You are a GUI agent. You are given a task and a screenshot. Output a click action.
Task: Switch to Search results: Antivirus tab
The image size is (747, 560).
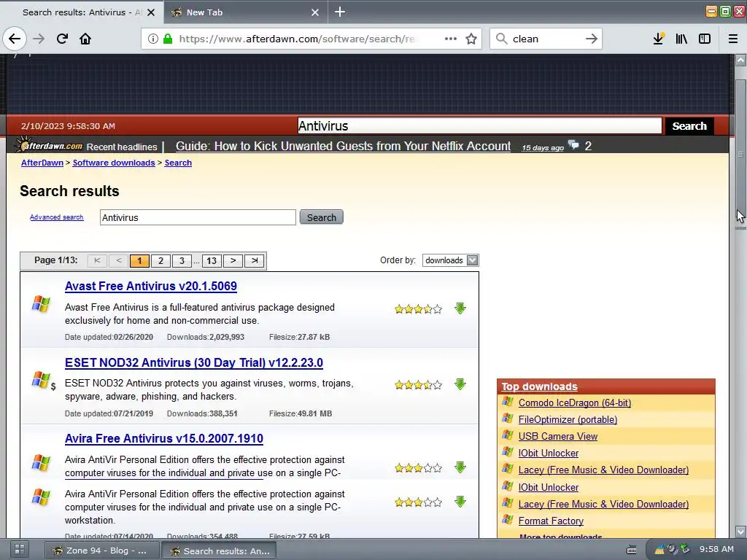pos(82,12)
